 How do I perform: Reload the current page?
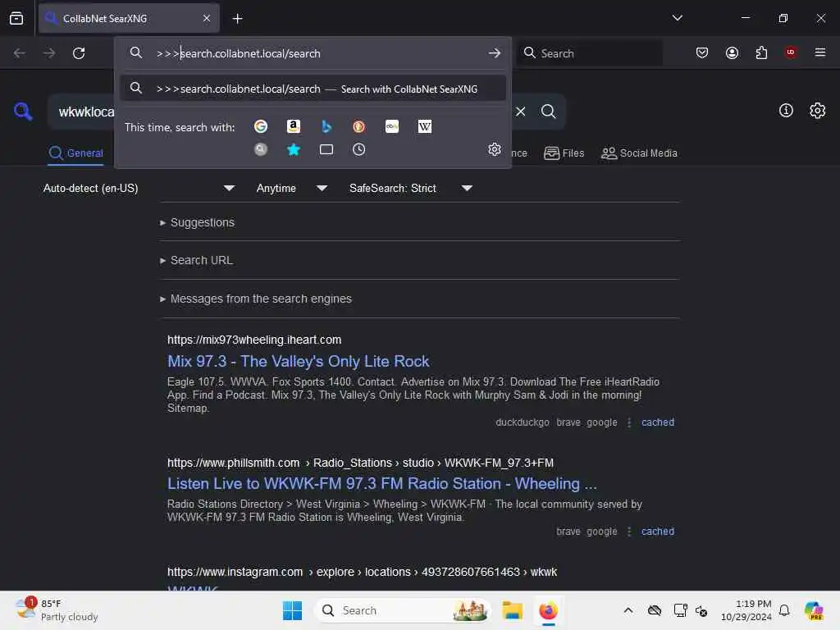[x=79, y=53]
